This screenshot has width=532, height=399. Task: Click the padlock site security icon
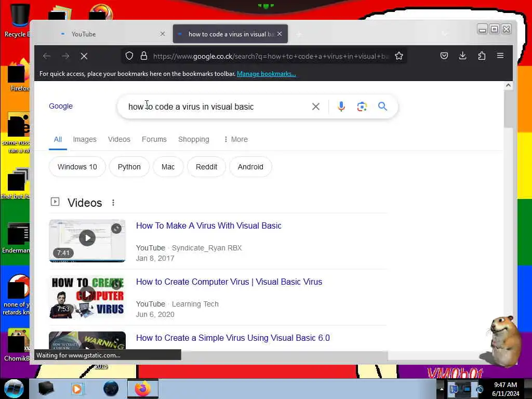point(144,56)
